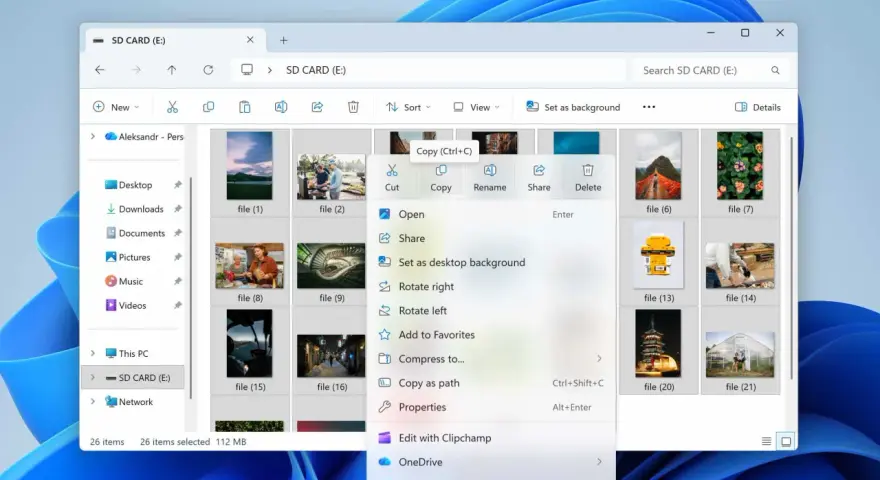
Task: Go back with the left arrow
Action: point(100,70)
